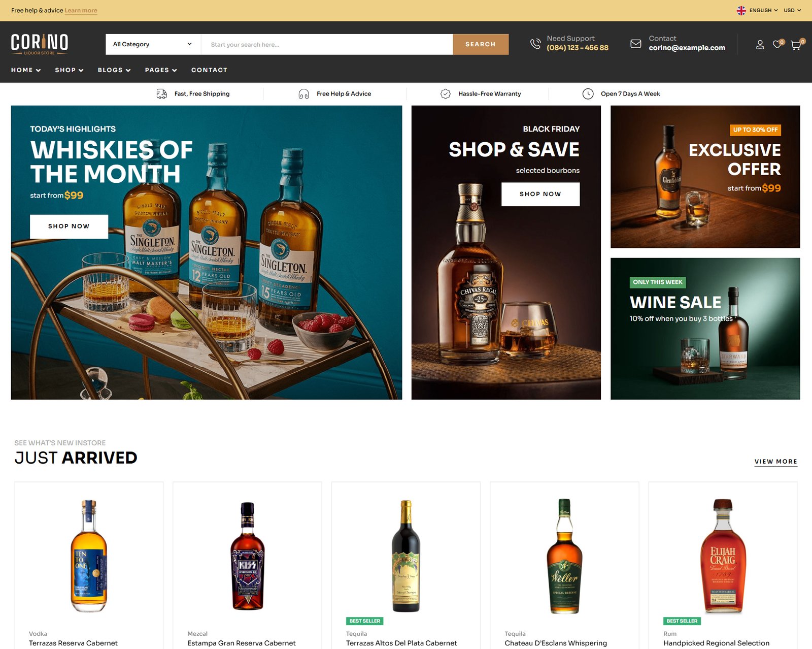The width and height of the screenshot is (812, 649).
Task: Open the user account icon
Action: coord(760,45)
